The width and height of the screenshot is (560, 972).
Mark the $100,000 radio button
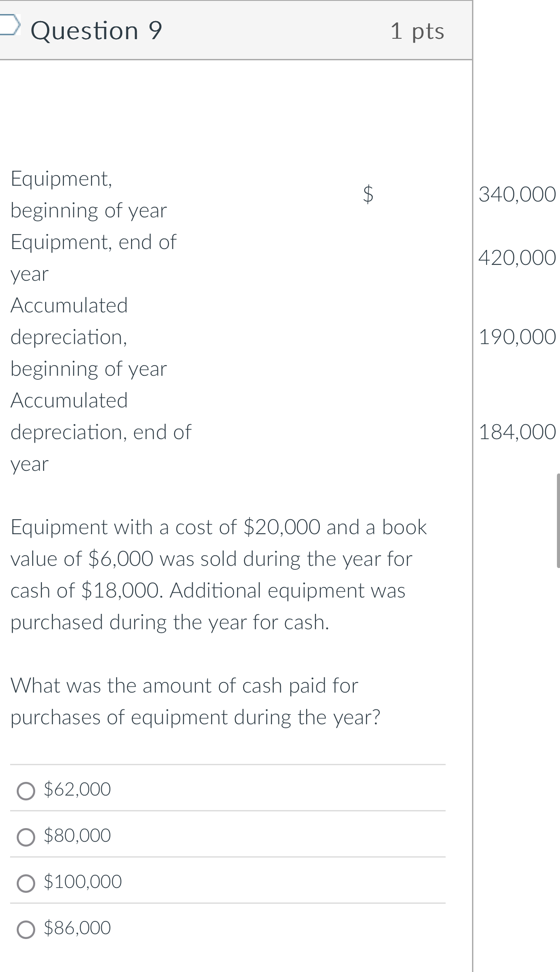[26, 883]
